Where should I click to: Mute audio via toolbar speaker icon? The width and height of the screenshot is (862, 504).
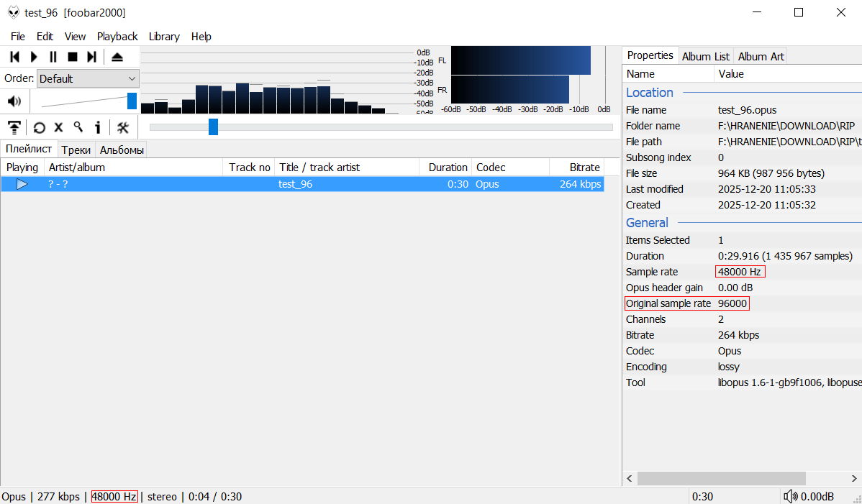(x=14, y=101)
